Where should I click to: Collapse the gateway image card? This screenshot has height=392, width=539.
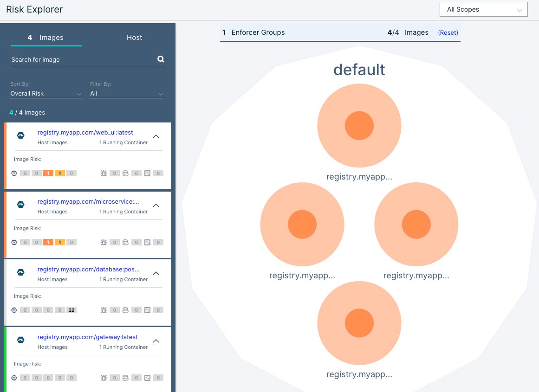pos(156,341)
